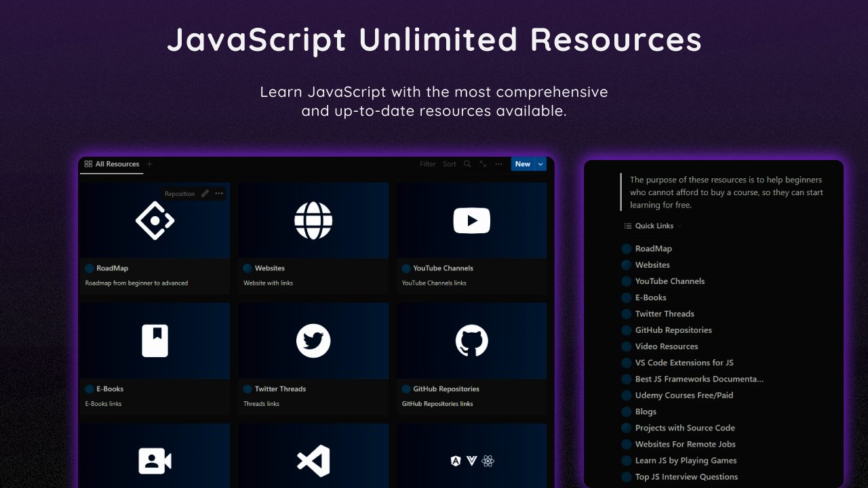The image size is (868, 488).
Task: Click the bookmark icon on the E-Books card
Action: 155,341
